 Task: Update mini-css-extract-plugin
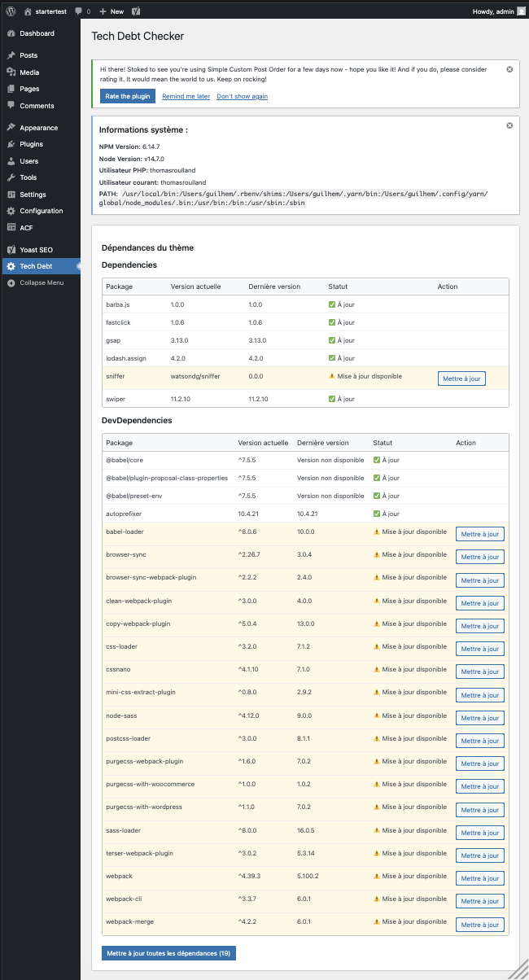(479, 695)
